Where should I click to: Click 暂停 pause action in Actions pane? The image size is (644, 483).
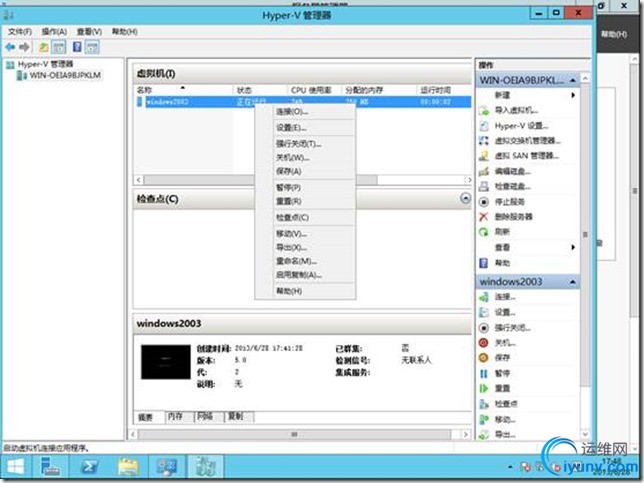502,373
